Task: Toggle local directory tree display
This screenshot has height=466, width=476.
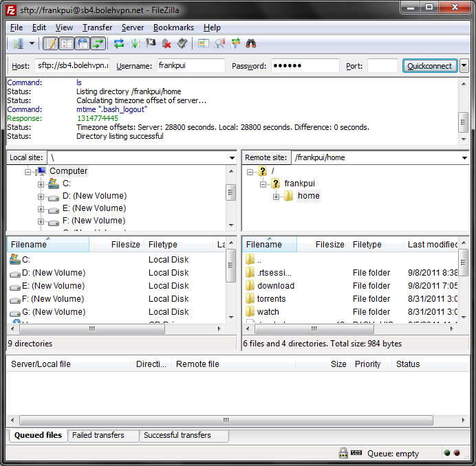Action: tap(67, 44)
